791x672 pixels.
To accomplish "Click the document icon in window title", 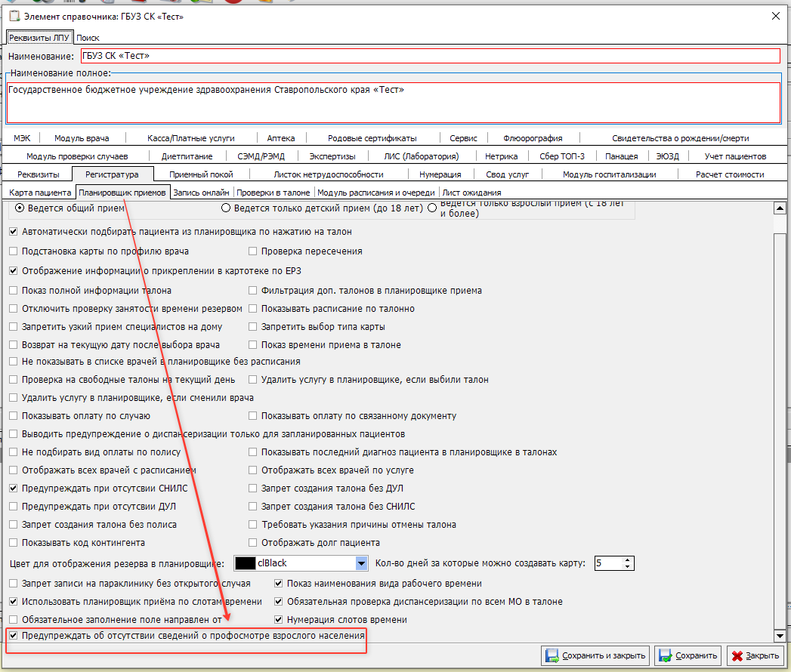I will click(15, 16).
